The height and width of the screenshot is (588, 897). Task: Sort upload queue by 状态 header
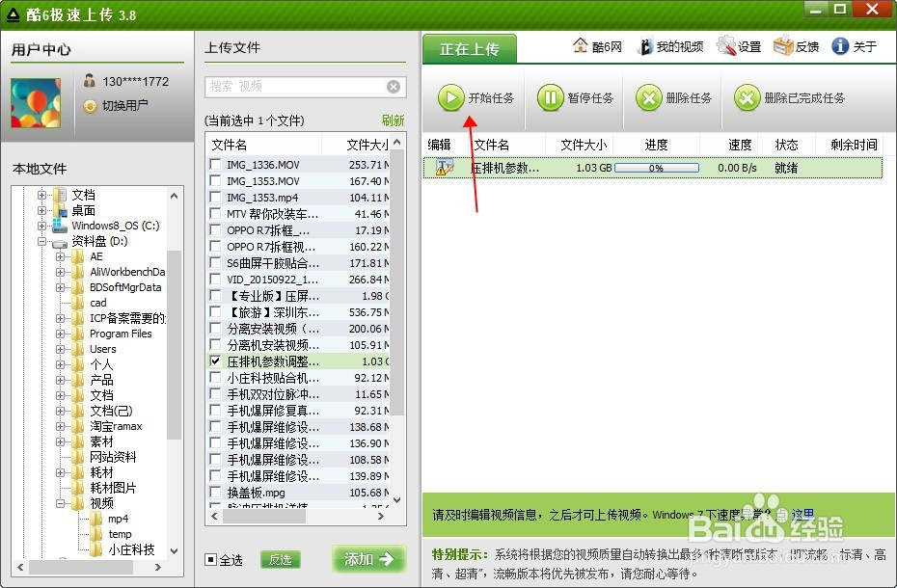(787, 145)
